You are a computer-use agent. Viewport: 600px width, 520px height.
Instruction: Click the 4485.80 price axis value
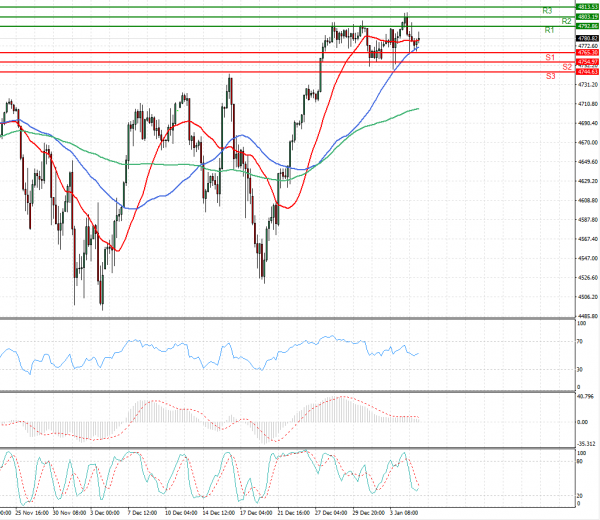pyautogui.click(x=588, y=316)
